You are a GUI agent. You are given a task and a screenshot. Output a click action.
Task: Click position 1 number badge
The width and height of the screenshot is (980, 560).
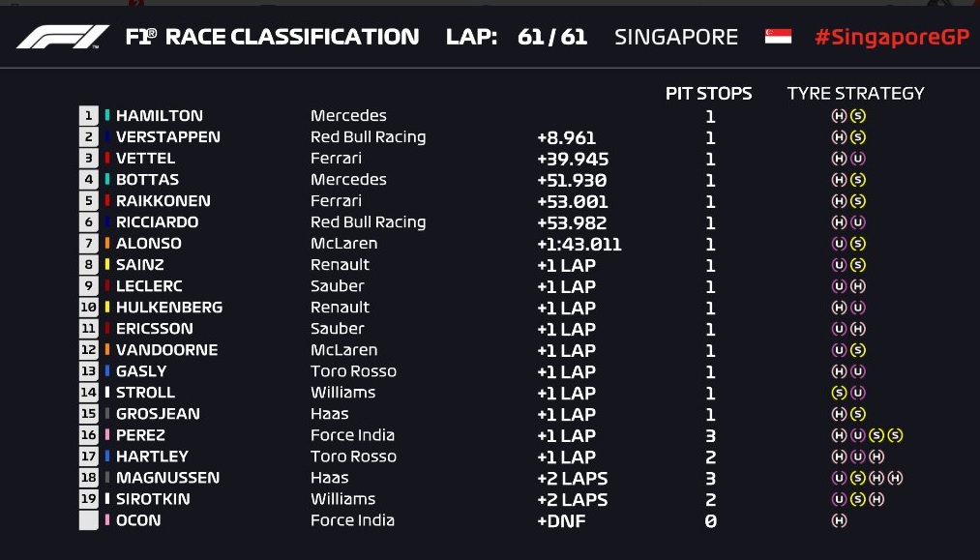pyautogui.click(x=89, y=116)
